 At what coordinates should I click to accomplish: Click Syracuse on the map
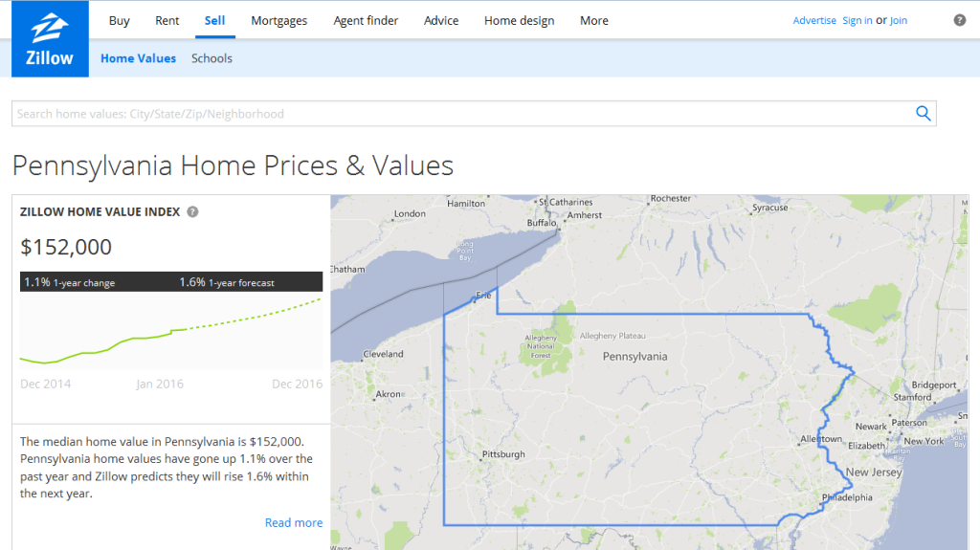770,208
